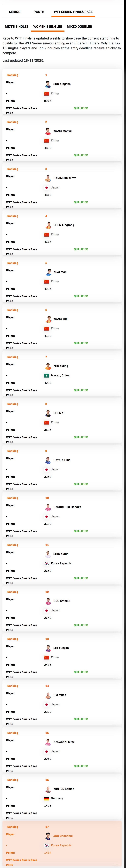Switch to the Mixed Doubles sub-tab
The height and width of the screenshot is (868, 126).
click(79, 27)
